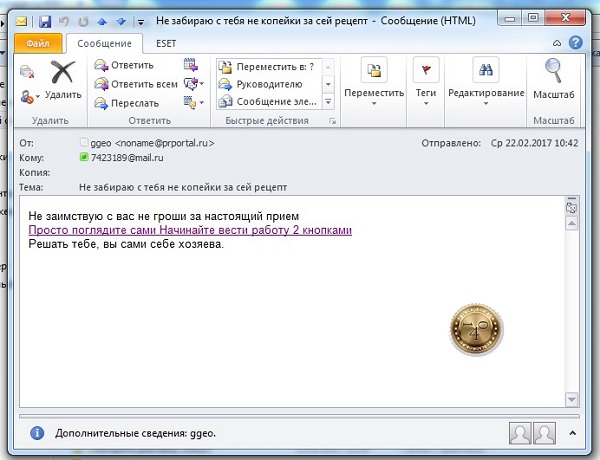The width and height of the screenshot is (600, 460).
Task: Collapse the ribbon with the caret icon
Action: 557,43
